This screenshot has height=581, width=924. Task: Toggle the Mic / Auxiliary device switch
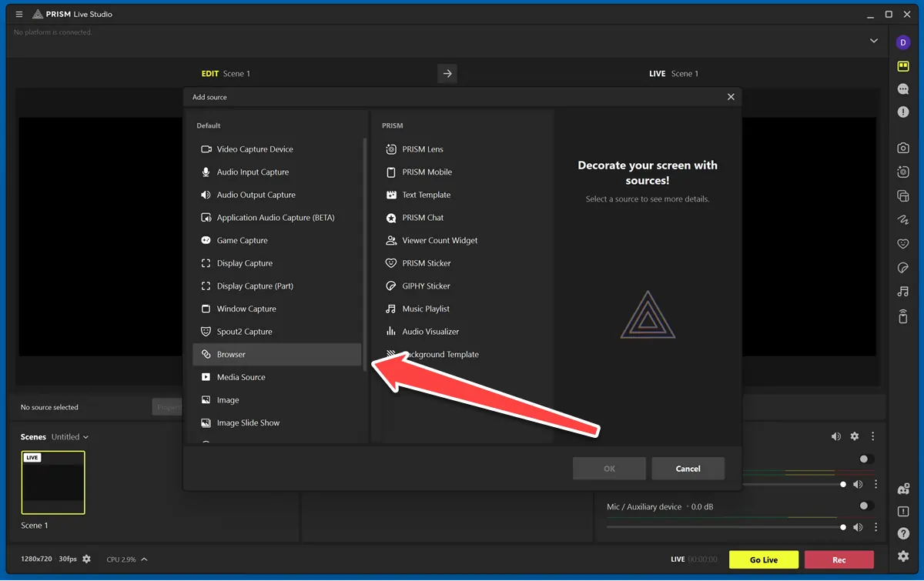(866, 506)
